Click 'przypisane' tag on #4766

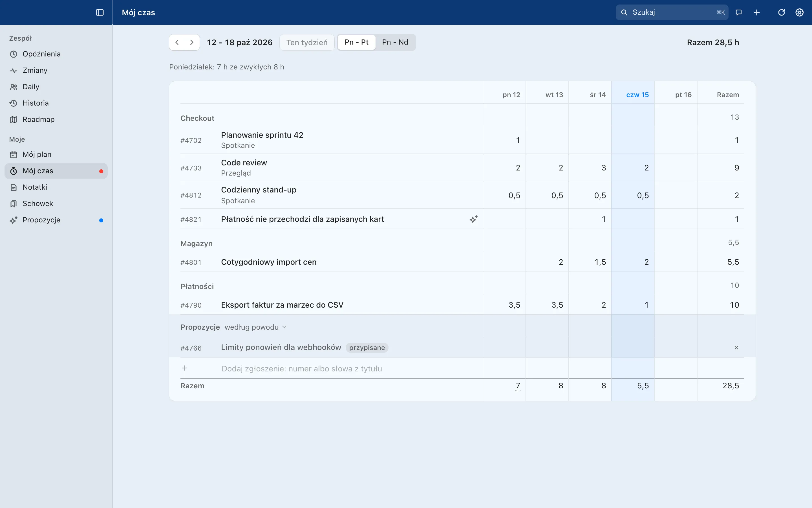(367, 348)
